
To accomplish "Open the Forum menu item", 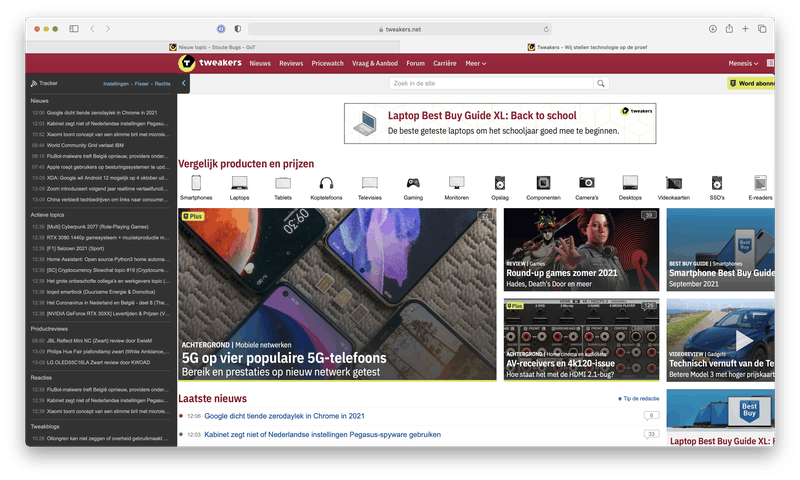I will tap(416, 63).
